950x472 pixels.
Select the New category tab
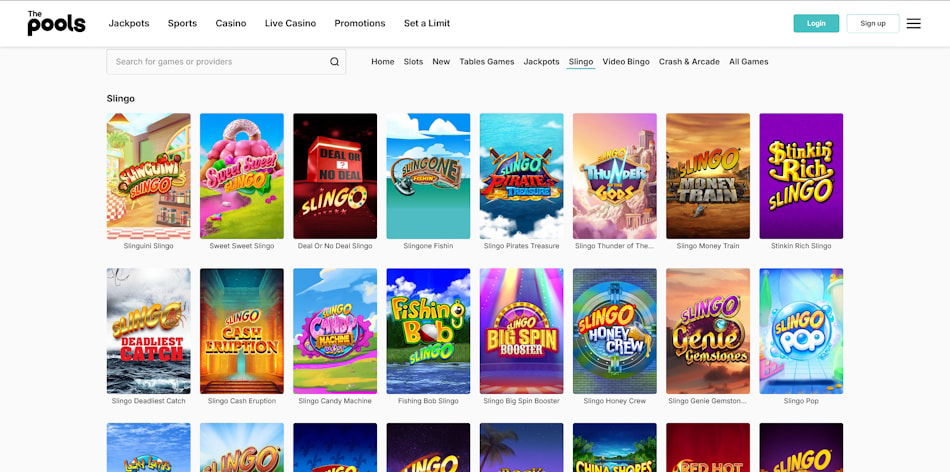[x=441, y=62]
